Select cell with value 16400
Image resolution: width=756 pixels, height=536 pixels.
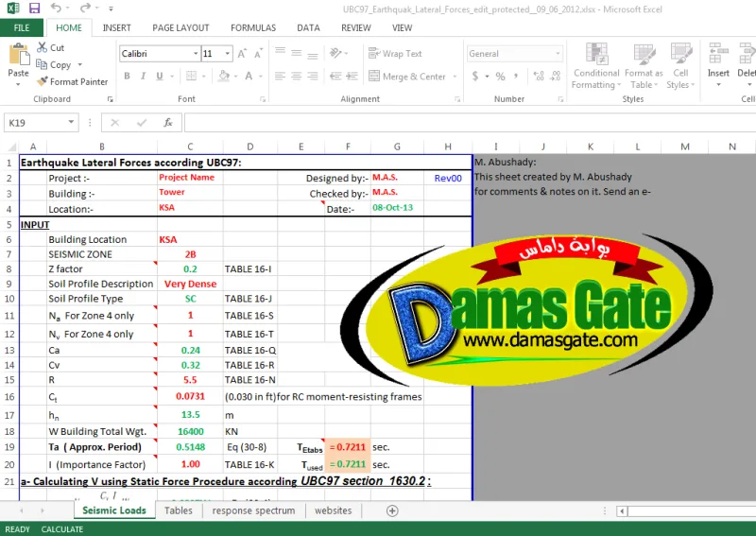(191, 431)
